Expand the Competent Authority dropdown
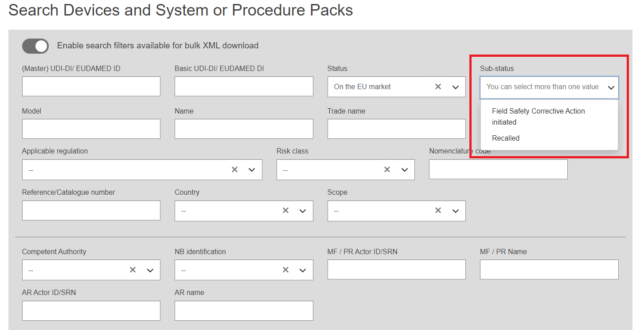 [150, 270]
